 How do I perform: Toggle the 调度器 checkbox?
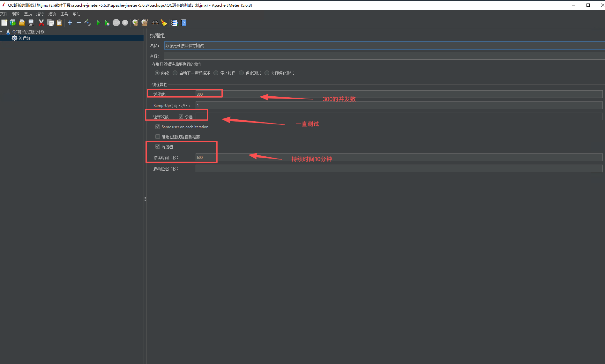[x=158, y=146]
